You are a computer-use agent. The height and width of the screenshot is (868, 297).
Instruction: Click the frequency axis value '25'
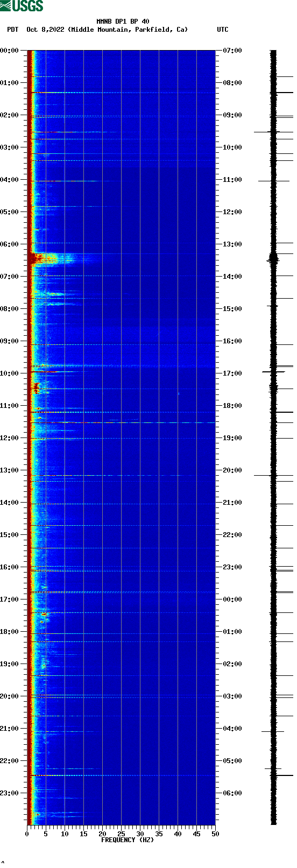coord(121,834)
